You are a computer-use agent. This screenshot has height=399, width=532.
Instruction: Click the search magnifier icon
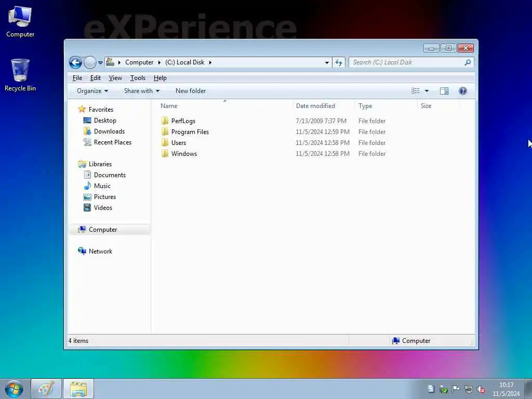click(x=468, y=62)
